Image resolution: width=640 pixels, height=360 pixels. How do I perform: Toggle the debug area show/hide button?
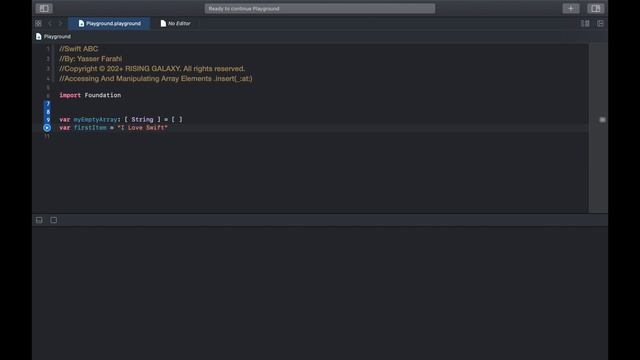pos(39,220)
